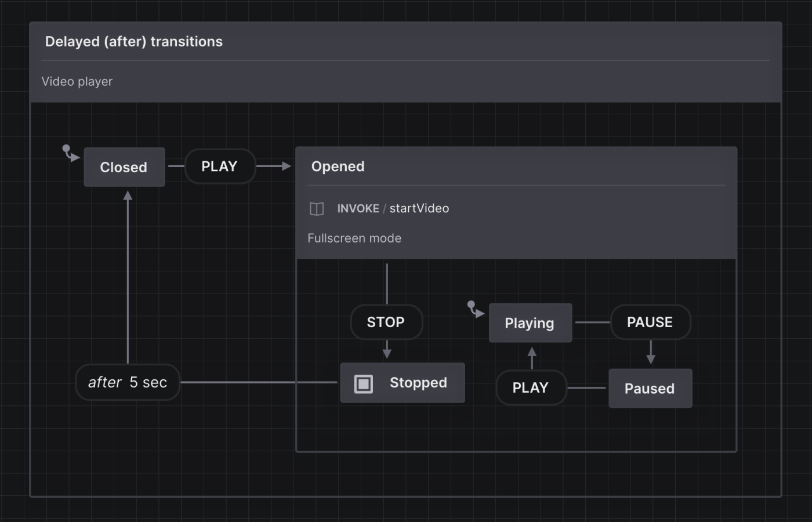This screenshot has height=522, width=812.
Task: Select the Opened state title bar
Action: pyautogui.click(x=338, y=166)
